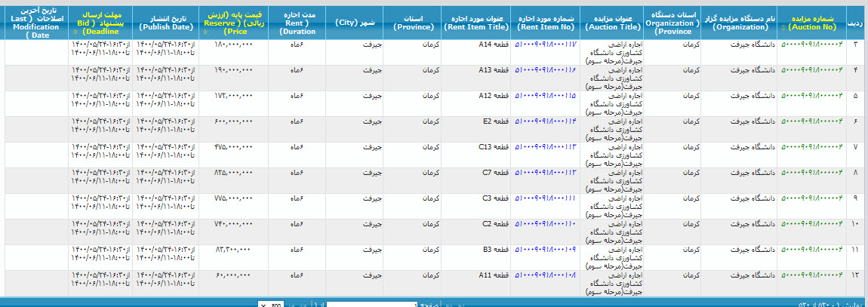Sort by the Organization column header
The image size is (868, 307).
tap(740, 22)
